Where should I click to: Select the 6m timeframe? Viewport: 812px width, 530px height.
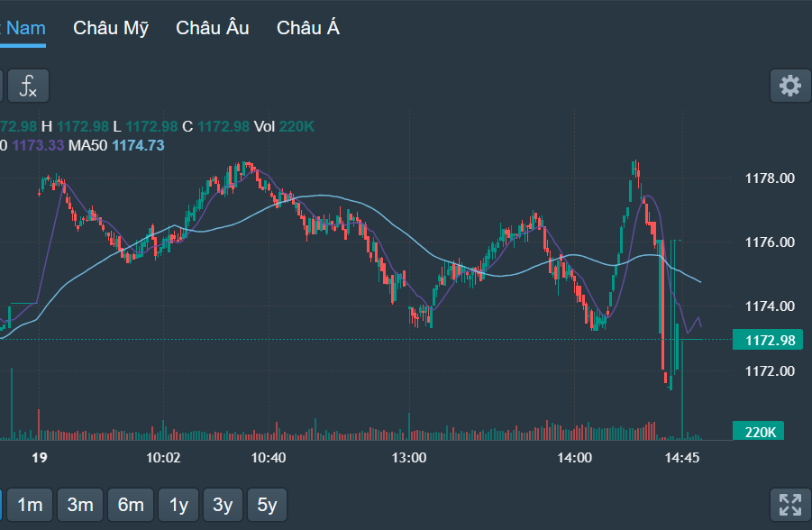(130, 505)
